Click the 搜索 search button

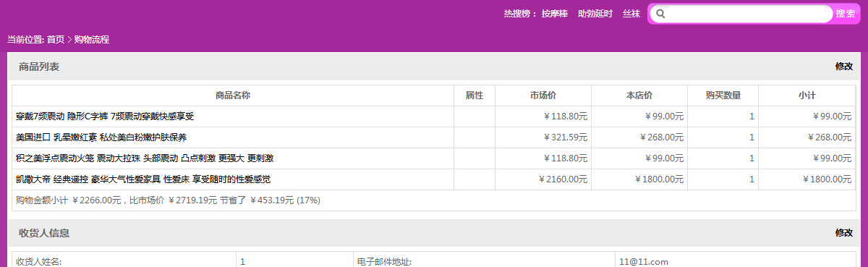coord(846,14)
